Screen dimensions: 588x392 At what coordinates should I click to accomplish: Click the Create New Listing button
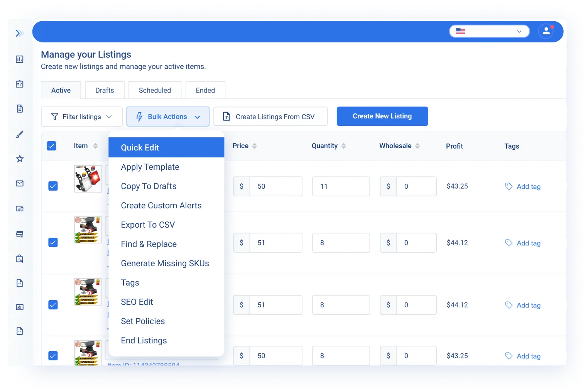(382, 116)
